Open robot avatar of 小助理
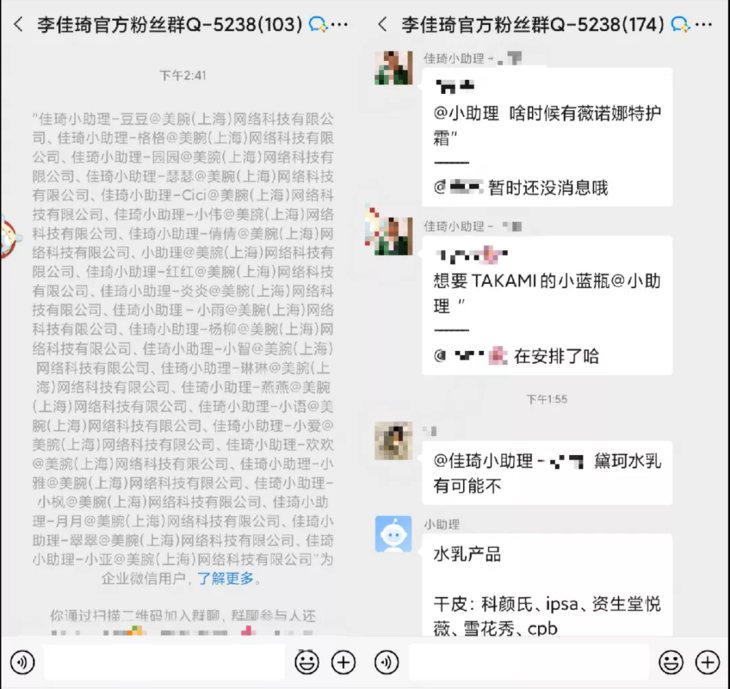730x689 pixels. point(393,534)
